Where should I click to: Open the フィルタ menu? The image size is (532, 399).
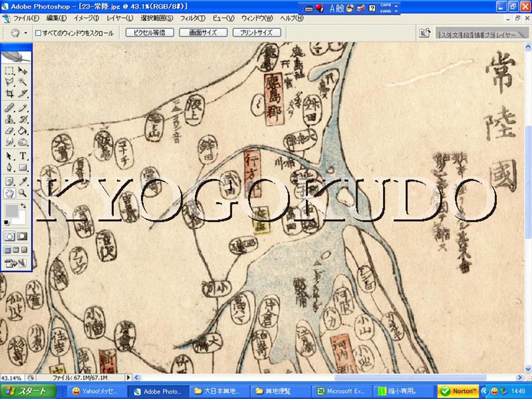(x=192, y=18)
